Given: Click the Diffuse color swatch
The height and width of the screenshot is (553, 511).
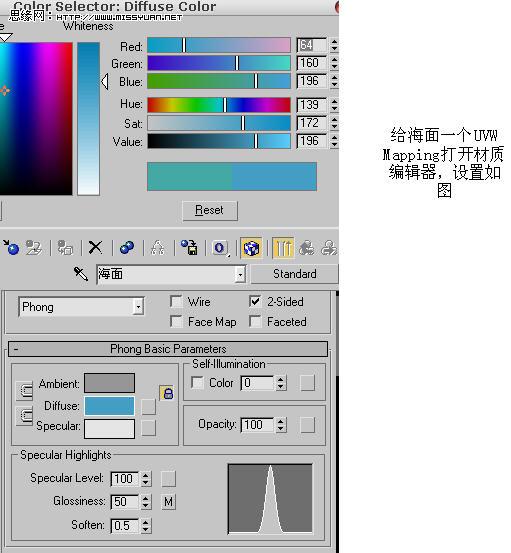Looking at the screenshot, I should (x=109, y=406).
